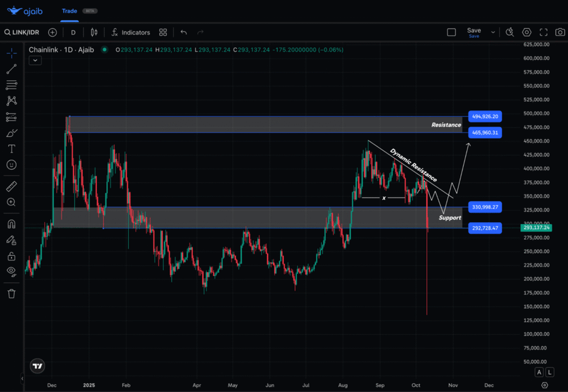Viewport: 568px width, 392px height.
Task: Take a chart snapshot with camera icon
Action: coord(560,32)
